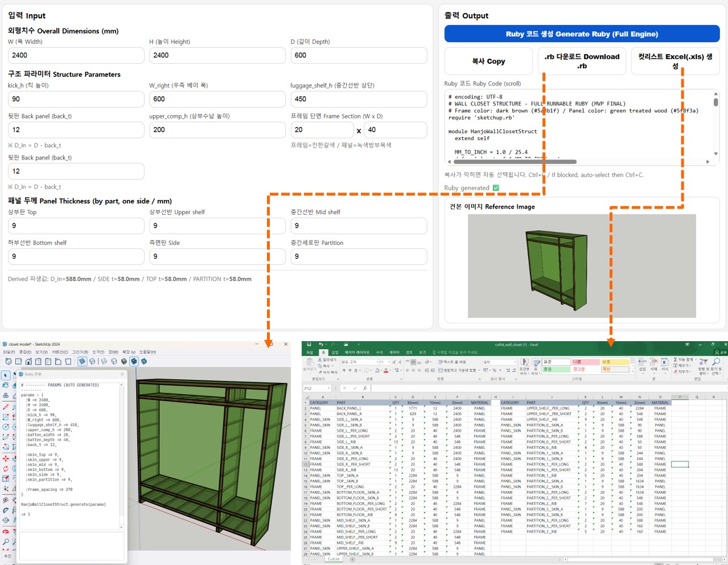Select the SketchUp Select arrow tool
The image size is (728, 565).
(6, 375)
